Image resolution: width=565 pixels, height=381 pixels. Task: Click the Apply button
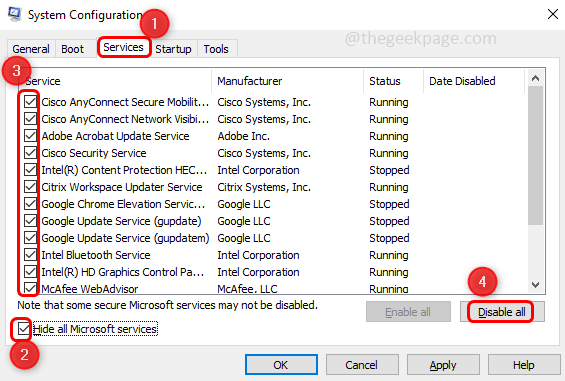443,365
